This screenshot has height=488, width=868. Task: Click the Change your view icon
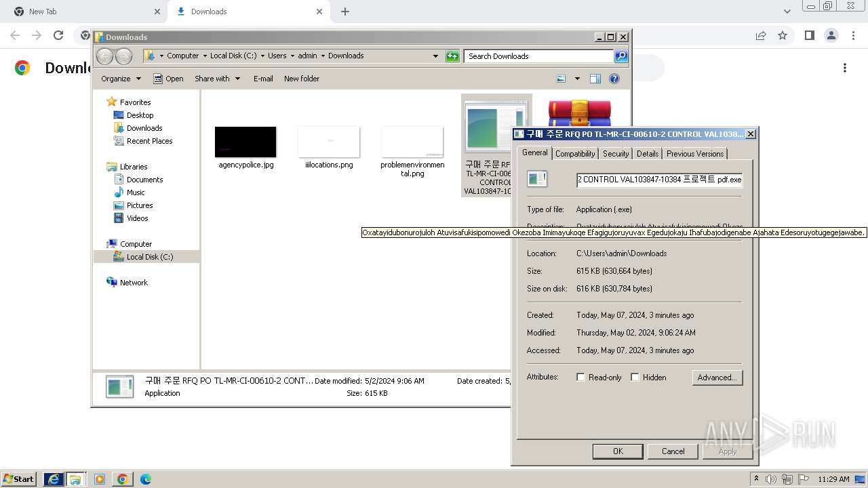click(561, 79)
